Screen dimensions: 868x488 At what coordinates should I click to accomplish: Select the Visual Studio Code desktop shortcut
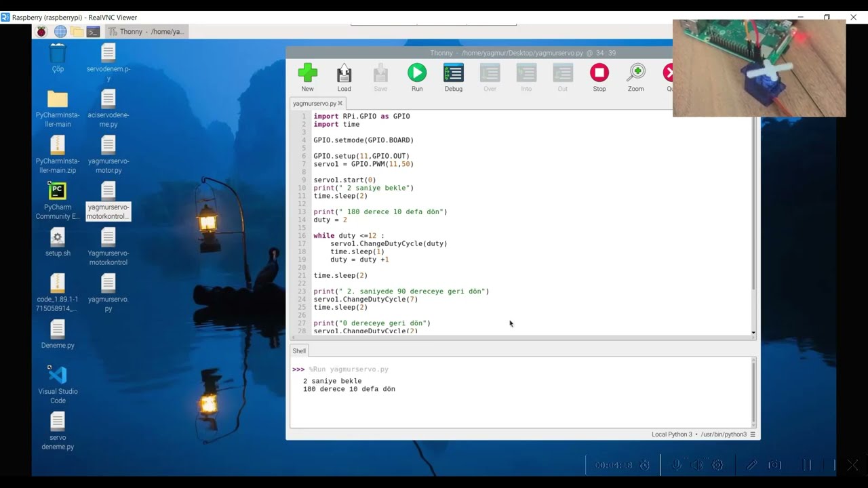(x=58, y=384)
